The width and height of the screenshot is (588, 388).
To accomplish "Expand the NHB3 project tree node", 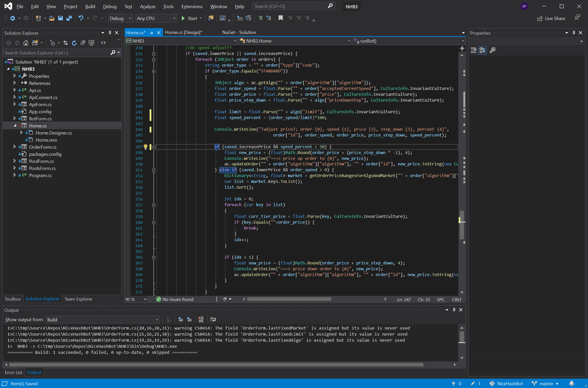I will pos(10,69).
